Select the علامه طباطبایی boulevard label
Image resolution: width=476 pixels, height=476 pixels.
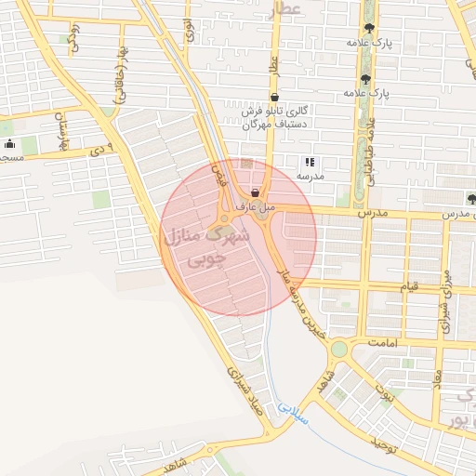click(x=372, y=152)
